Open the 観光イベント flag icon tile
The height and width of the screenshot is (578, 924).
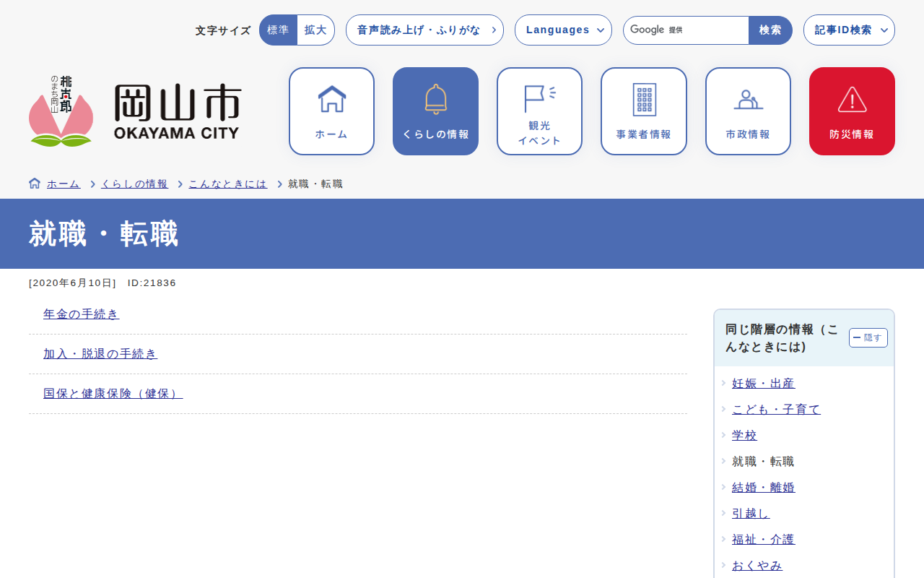539,111
